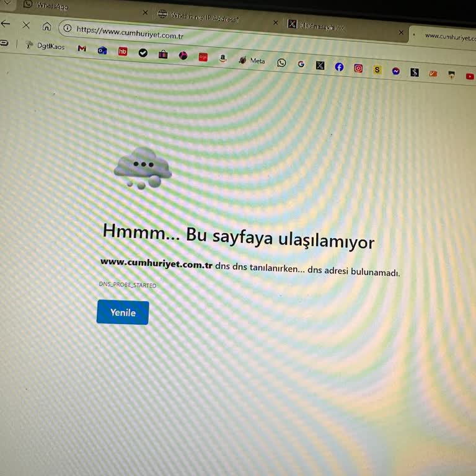Open the yellow S bookmark icon
This screenshot has width=476, height=476.
[377, 70]
